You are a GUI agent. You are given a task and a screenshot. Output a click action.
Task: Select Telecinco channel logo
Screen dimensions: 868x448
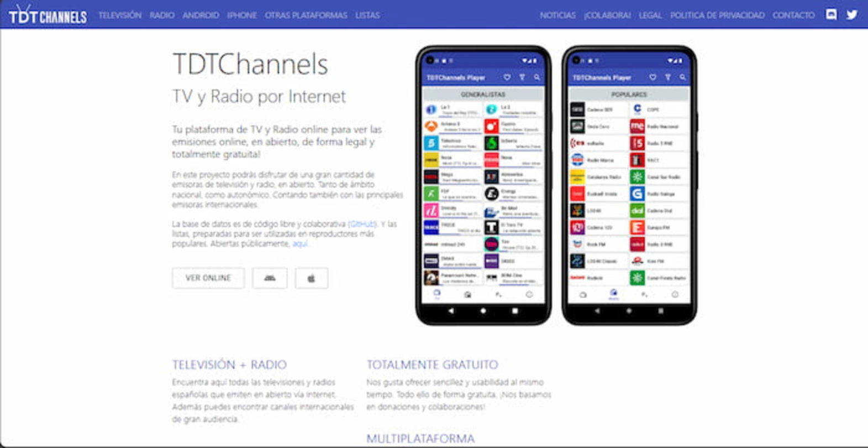(x=431, y=143)
